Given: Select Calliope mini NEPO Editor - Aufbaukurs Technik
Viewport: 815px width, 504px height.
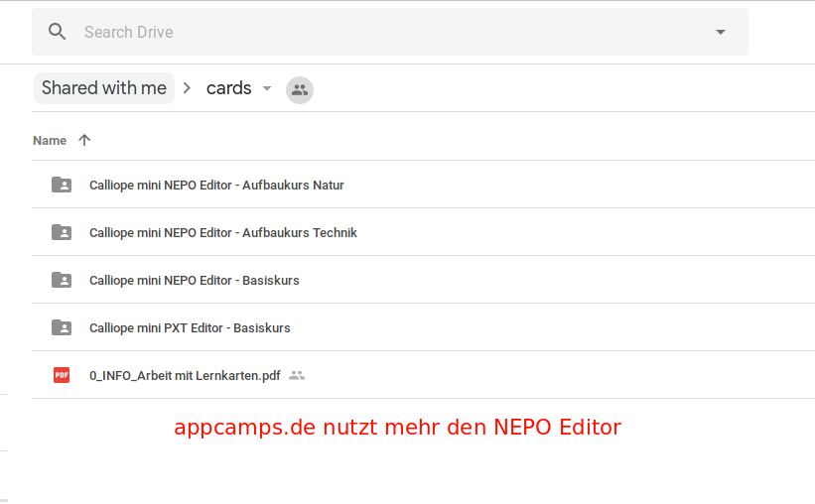Looking at the screenshot, I should pos(223,232).
